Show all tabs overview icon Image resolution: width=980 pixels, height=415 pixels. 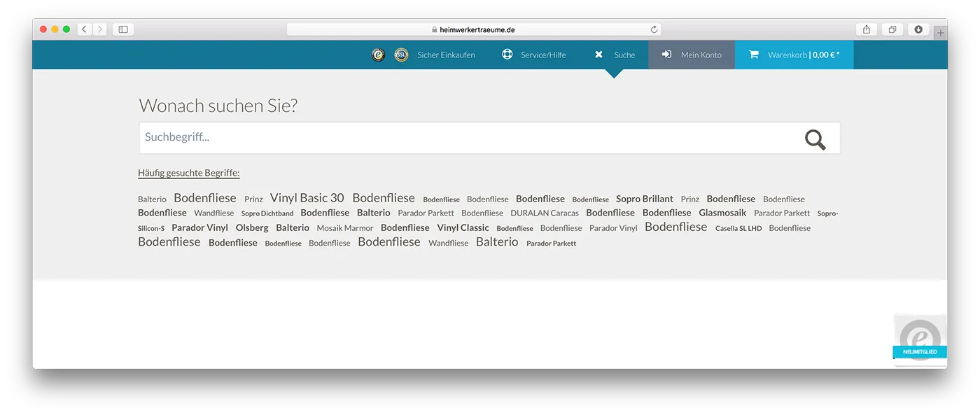[x=892, y=29]
